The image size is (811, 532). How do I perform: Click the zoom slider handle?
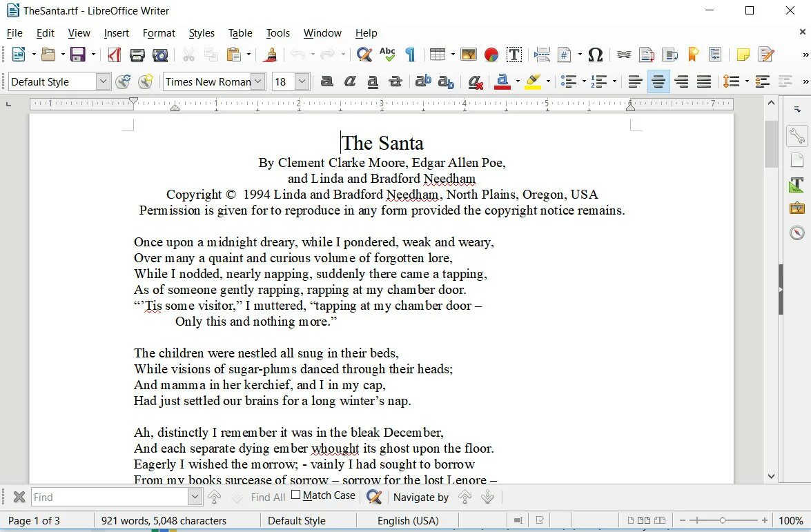click(x=723, y=520)
